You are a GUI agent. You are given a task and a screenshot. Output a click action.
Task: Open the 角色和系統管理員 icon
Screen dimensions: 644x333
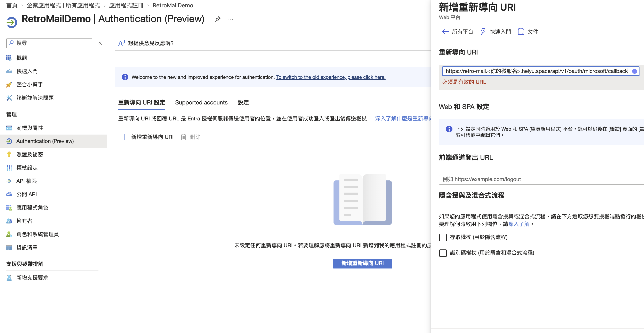[9, 234]
